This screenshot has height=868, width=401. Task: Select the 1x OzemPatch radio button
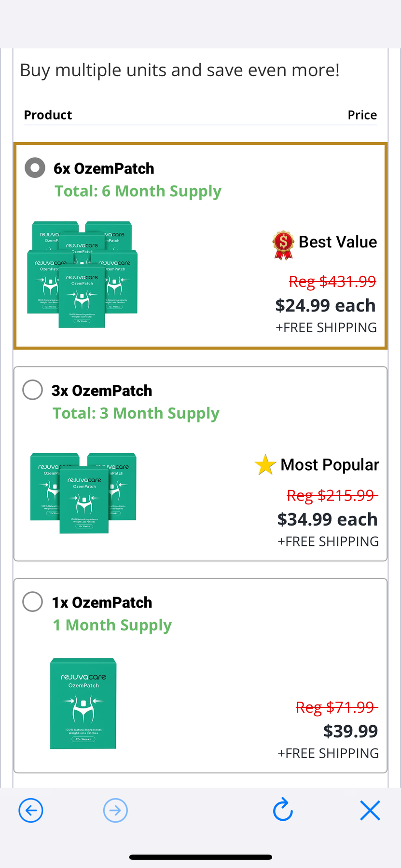[32, 601]
